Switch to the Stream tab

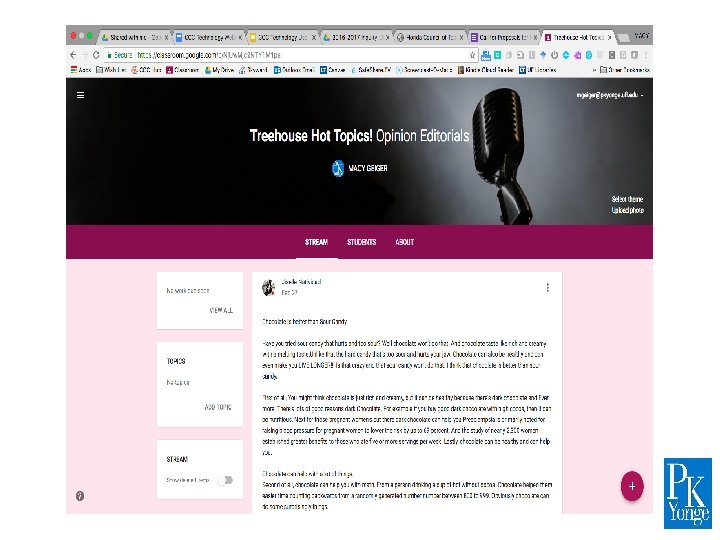[x=316, y=242]
